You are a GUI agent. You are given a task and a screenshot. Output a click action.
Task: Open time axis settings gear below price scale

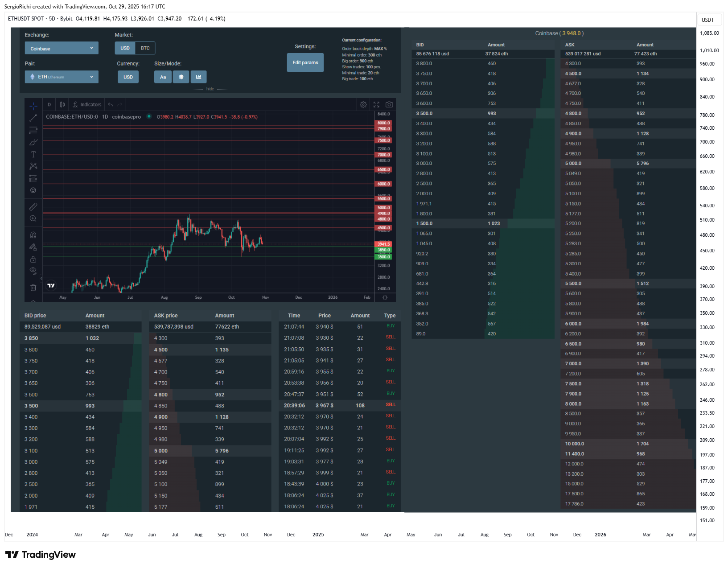385,297
